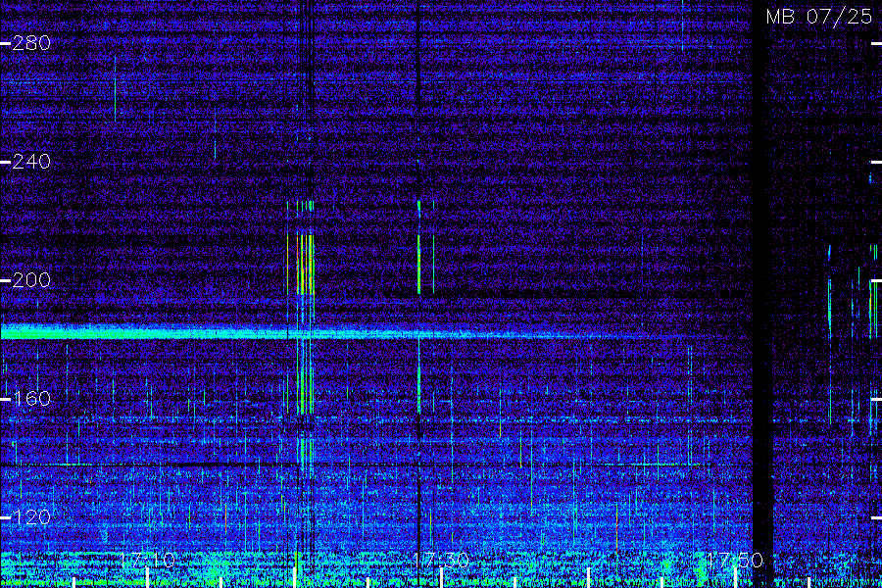Click the MB 07/25 date label
Image resolution: width=882 pixels, height=588 pixels.
(x=819, y=17)
